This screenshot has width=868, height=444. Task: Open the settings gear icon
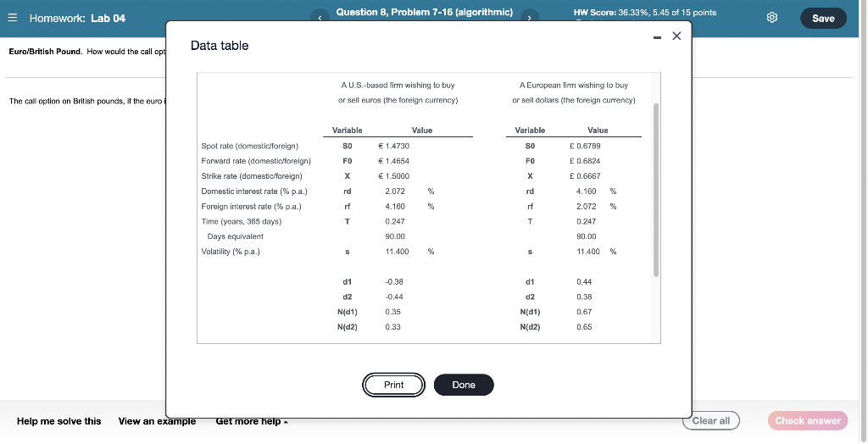pos(771,18)
